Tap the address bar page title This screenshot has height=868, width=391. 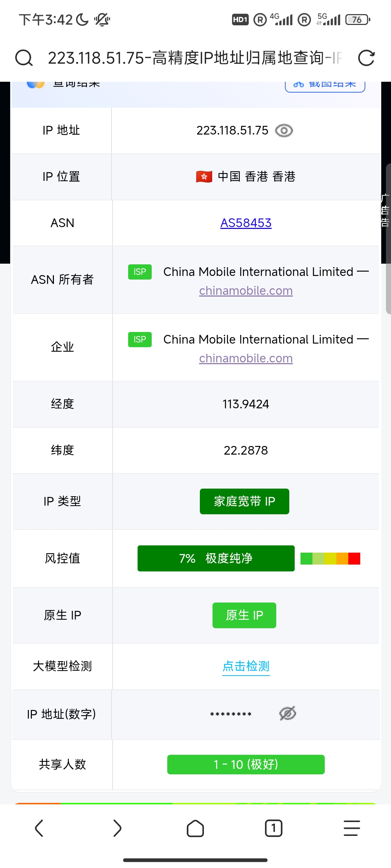195,58
